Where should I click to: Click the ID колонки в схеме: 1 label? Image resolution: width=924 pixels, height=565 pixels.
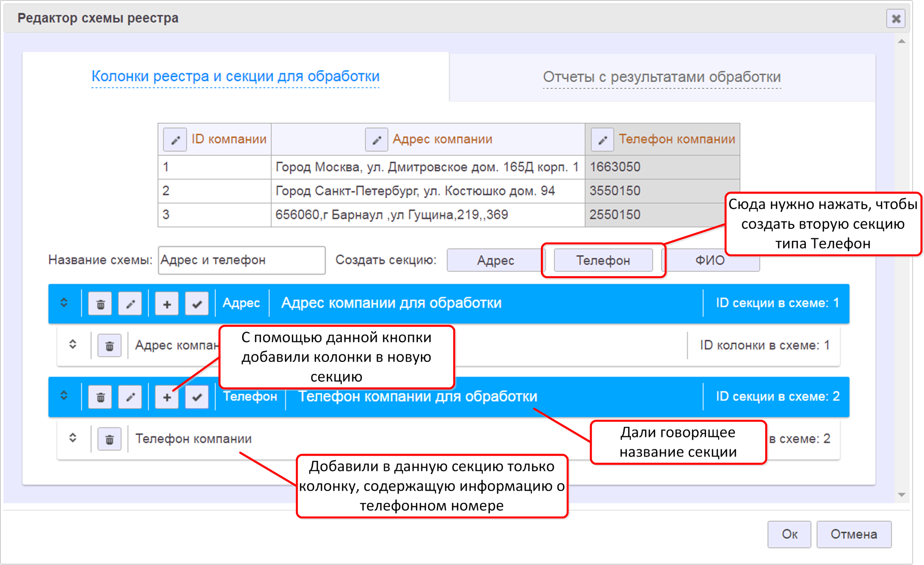coord(765,345)
